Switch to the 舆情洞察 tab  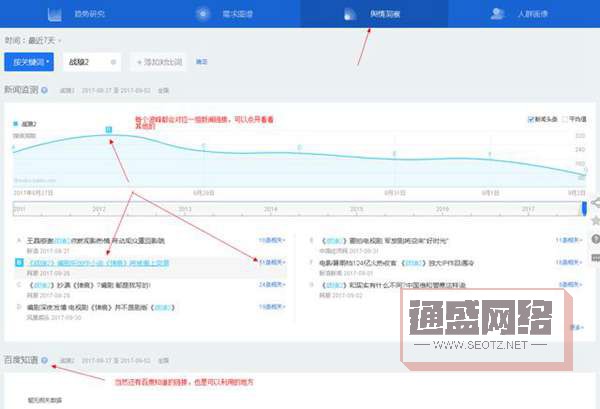tap(374, 14)
